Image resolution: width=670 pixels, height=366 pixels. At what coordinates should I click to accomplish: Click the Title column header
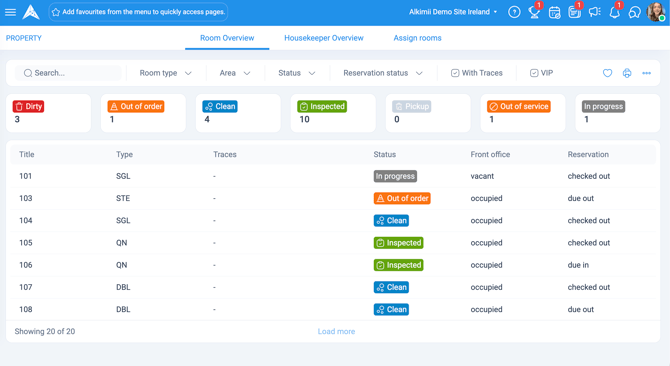tap(26, 155)
